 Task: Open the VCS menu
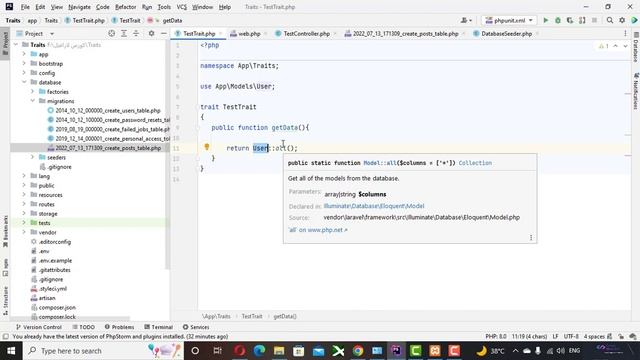point(181,7)
